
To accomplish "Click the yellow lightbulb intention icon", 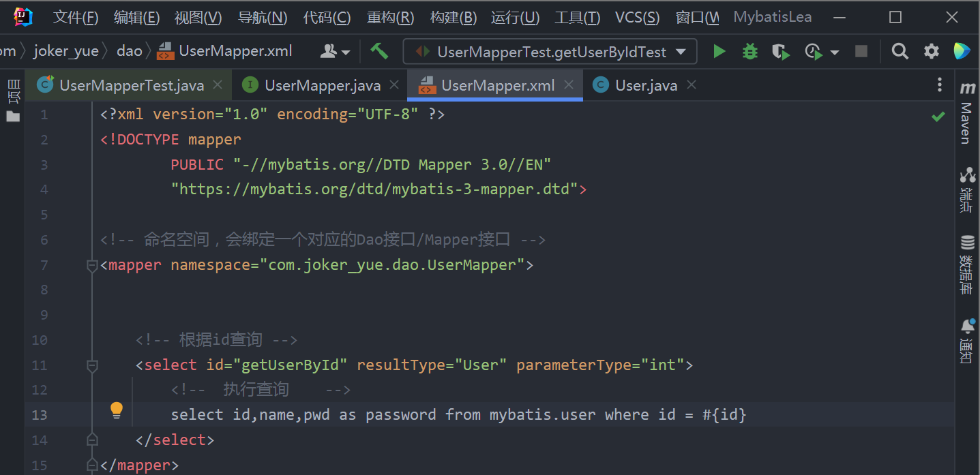I will coord(117,410).
